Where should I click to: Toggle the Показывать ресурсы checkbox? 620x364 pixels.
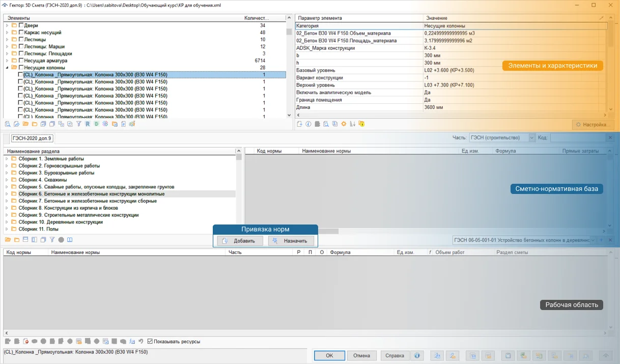click(x=149, y=342)
